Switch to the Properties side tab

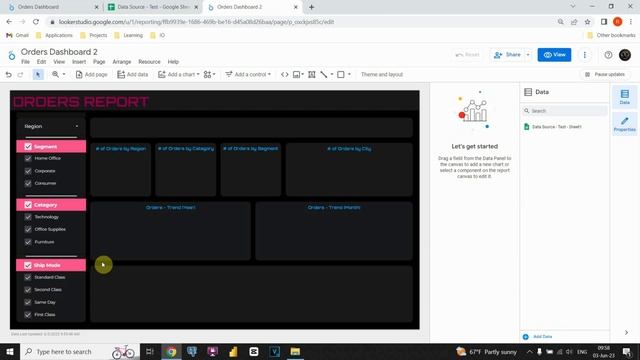pos(624,124)
